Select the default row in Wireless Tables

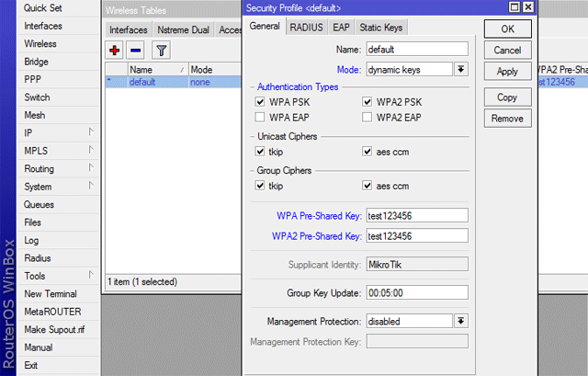(x=174, y=82)
